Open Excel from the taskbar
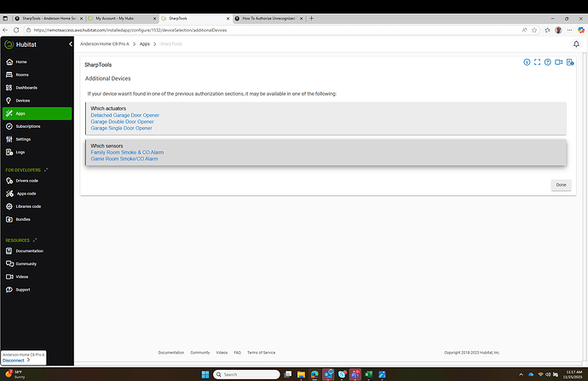 (369, 374)
